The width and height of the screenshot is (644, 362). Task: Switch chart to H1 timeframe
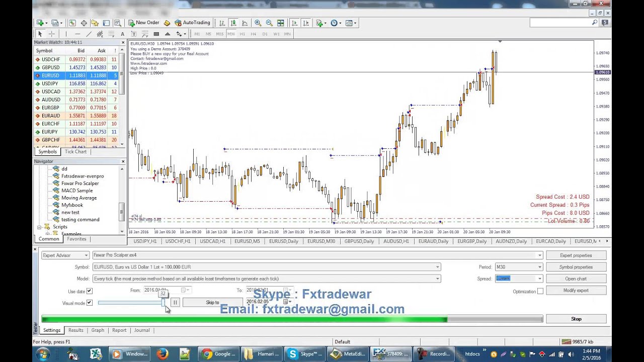click(242, 34)
